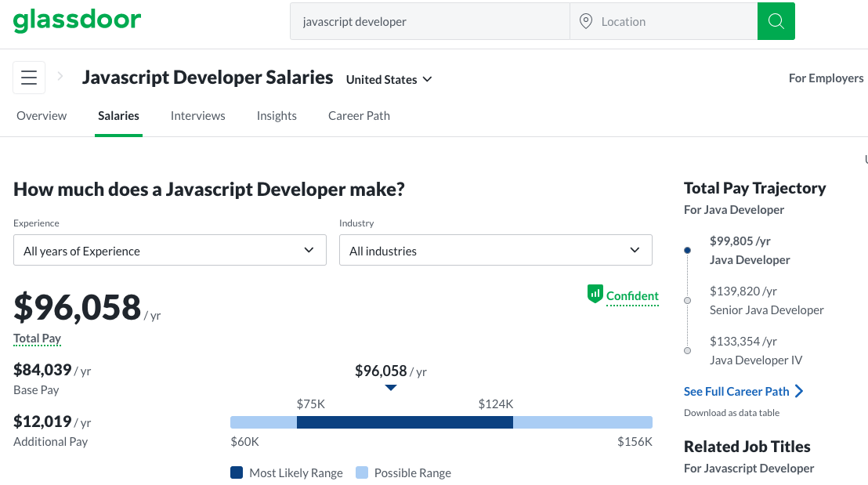Click Download as data table
Viewport: 868px width, 485px height.
pos(731,413)
